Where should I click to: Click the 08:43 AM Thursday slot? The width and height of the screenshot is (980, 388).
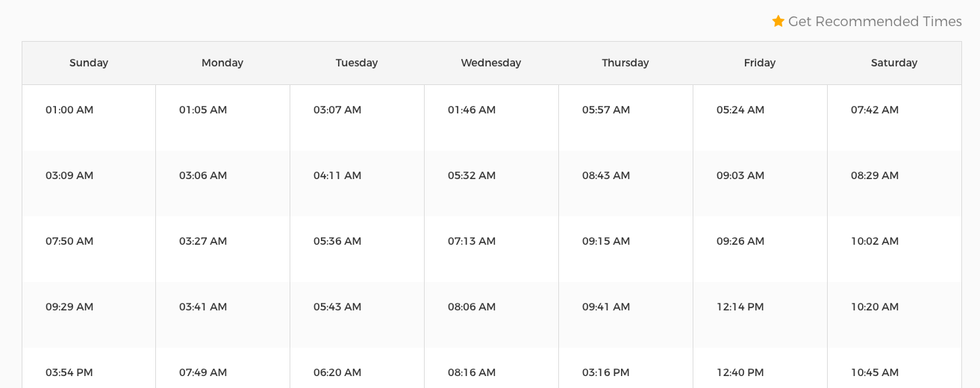[x=606, y=175]
